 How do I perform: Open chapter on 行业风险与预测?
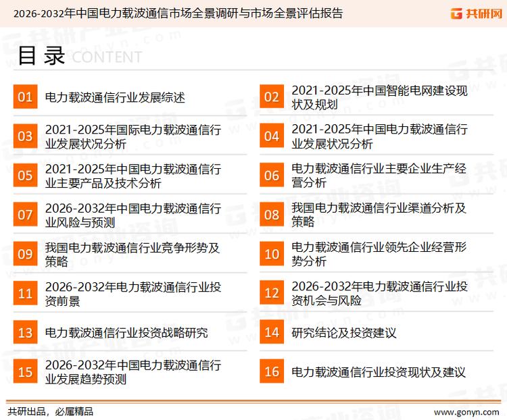tap(133, 215)
